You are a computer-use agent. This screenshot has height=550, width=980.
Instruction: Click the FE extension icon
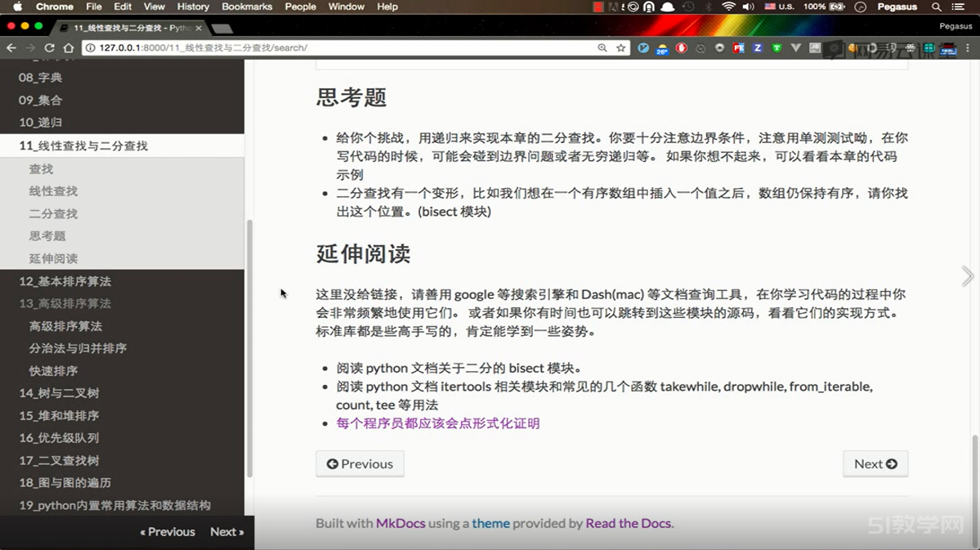tap(739, 47)
